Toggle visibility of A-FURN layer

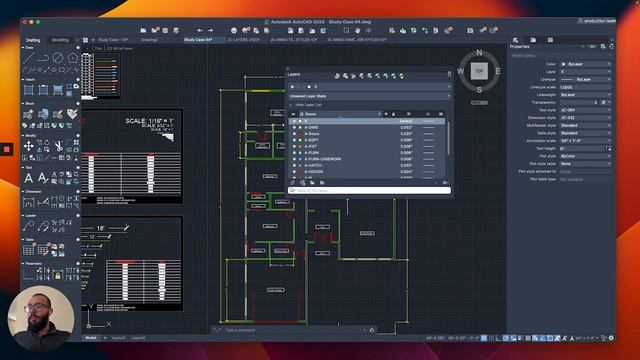coord(294,153)
